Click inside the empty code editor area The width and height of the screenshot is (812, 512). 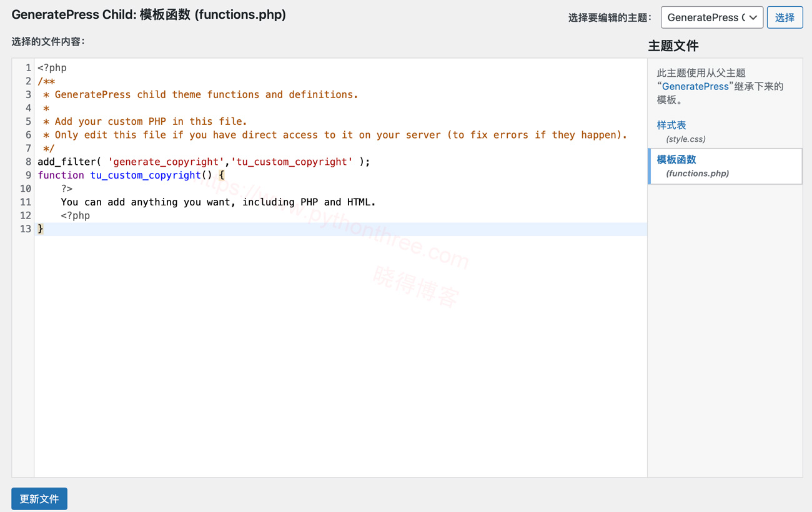(x=340, y=356)
